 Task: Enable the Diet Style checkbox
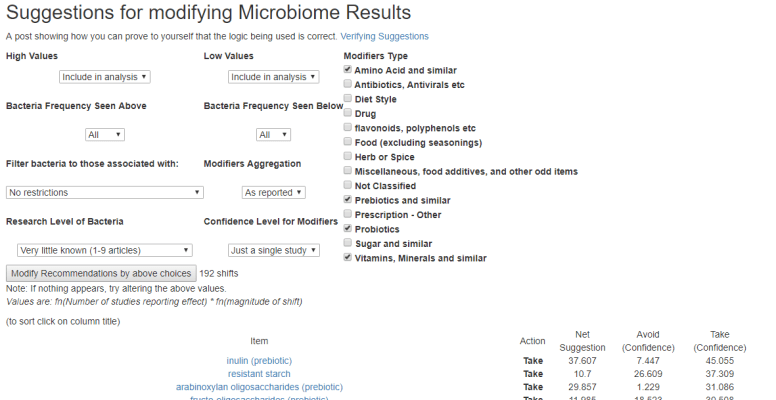347,99
